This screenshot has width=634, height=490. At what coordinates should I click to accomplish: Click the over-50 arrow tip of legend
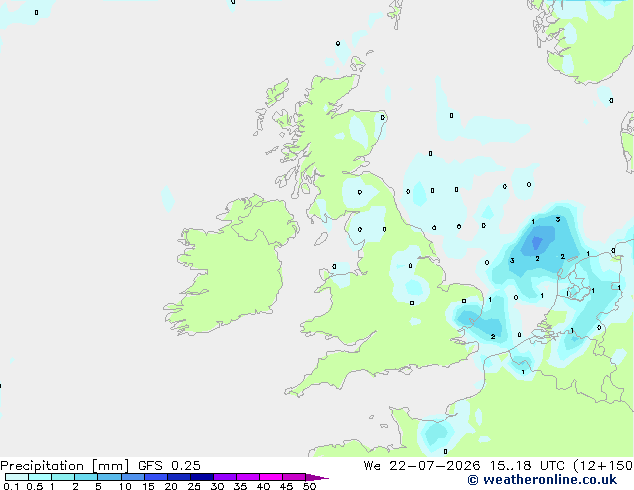coord(317,477)
